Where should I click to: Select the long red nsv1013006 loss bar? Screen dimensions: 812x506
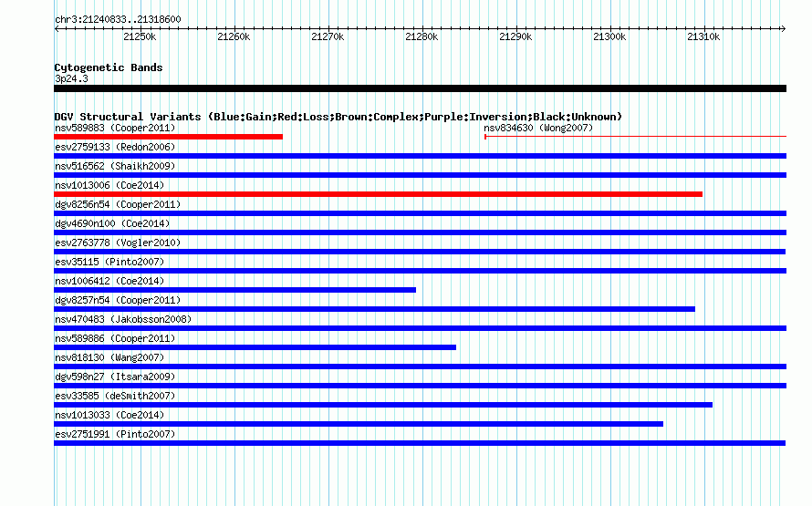[378, 194]
